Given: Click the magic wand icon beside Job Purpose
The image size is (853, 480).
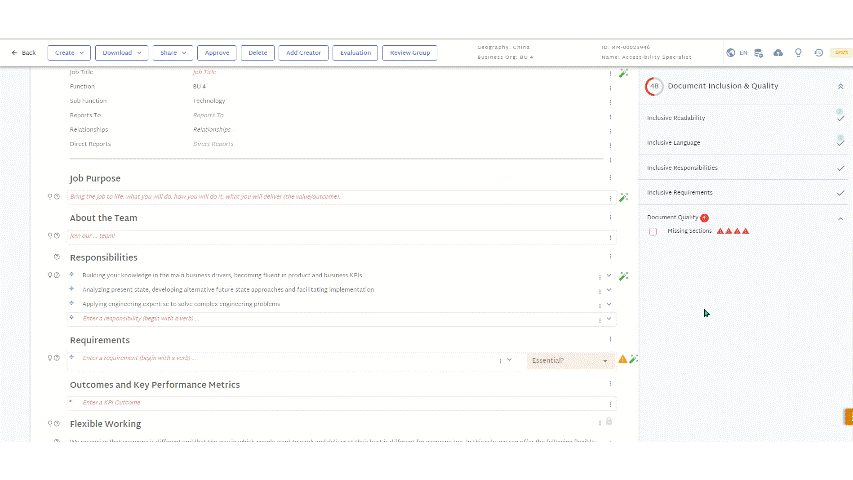Looking at the screenshot, I should (x=623, y=197).
